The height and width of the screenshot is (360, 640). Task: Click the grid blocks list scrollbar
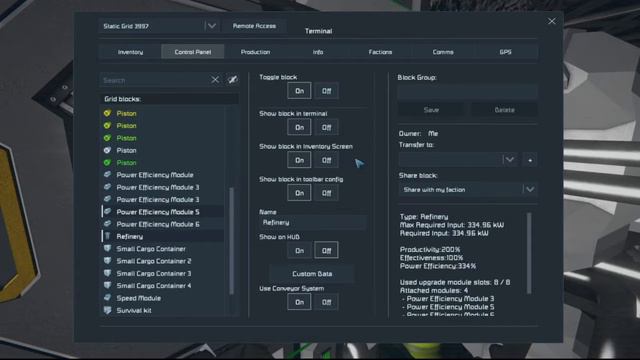tap(231, 241)
